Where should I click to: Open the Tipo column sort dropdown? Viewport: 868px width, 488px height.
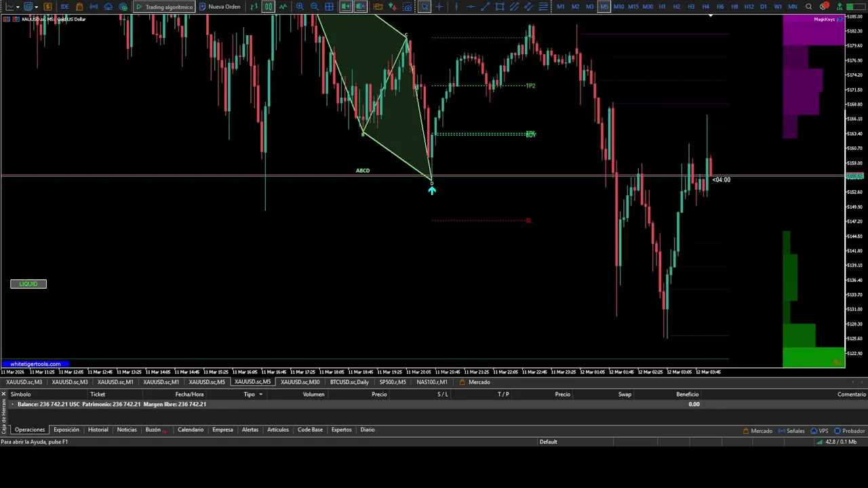click(x=260, y=394)
